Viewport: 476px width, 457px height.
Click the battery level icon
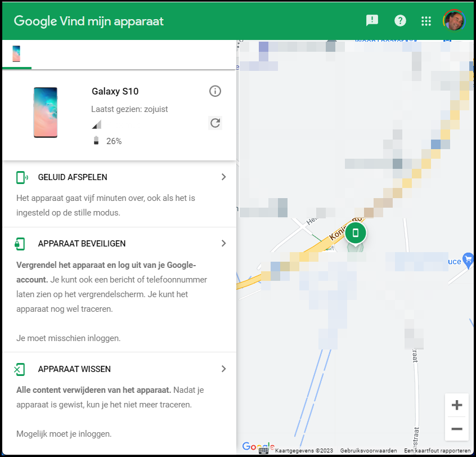point(96,141)
